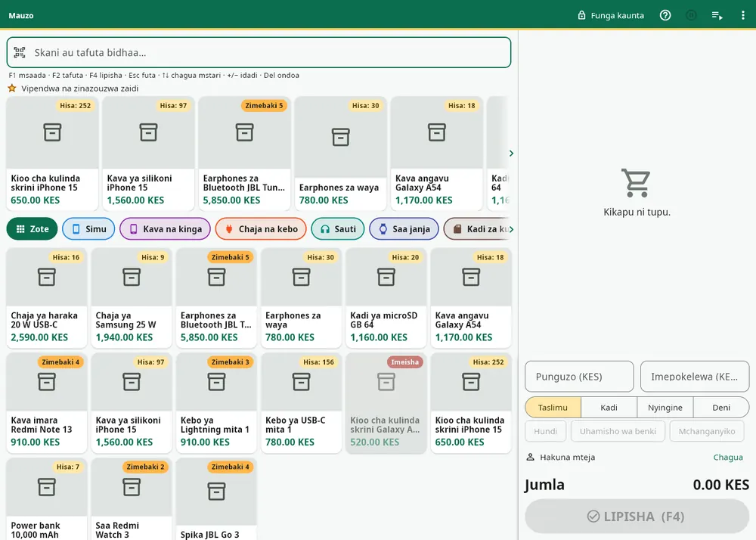Image resolution: width=756 pixels, height=540 pixels.
Task: Click Funga kaunta to lock the counter
Action: tap(611, 15)
